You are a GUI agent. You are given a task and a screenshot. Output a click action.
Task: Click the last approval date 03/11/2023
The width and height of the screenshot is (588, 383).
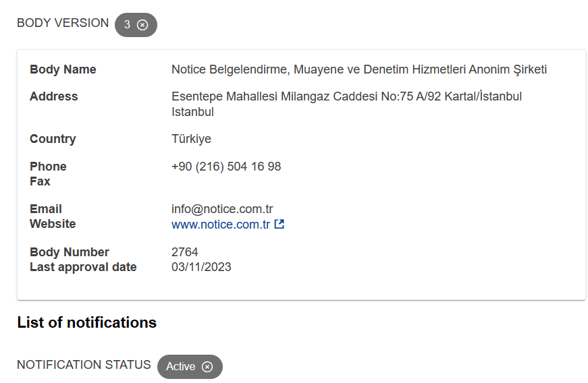pyautogui.click(x=201, y=267)
